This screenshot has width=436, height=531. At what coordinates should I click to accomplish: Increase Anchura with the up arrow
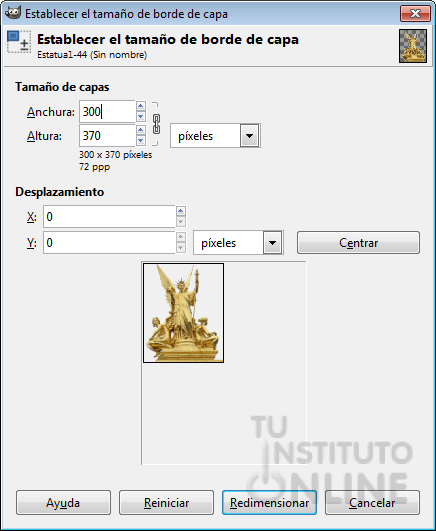click(141, 106)
